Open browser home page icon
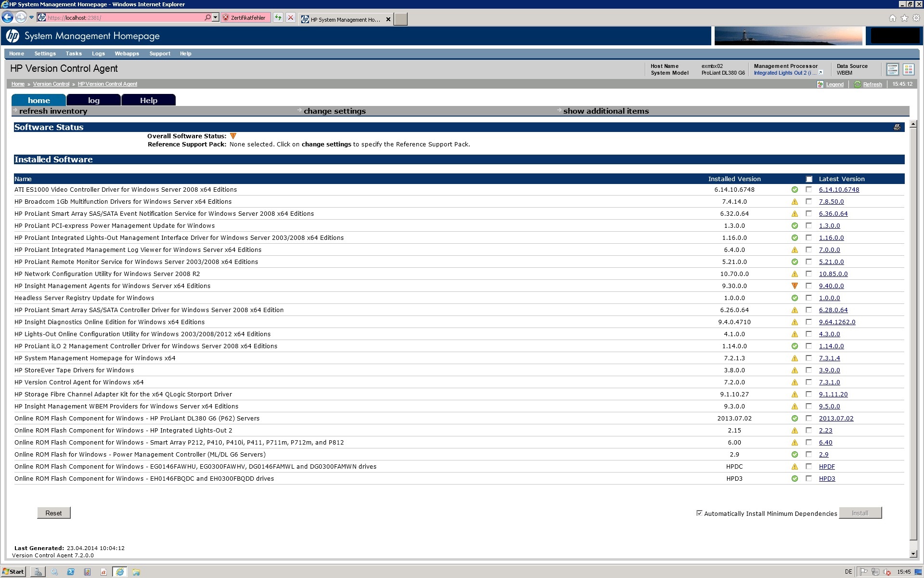This screenshot has height=578, width=924. pyautogui.click(x=892, y=18)
